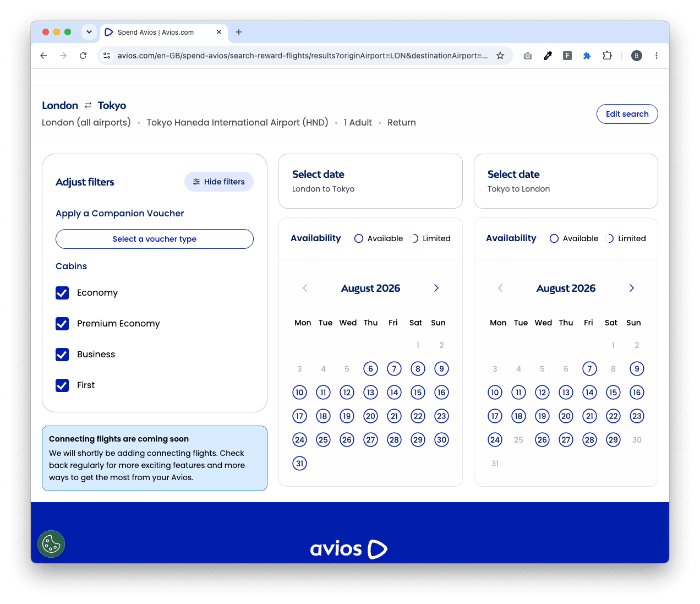Select 6 August in London to Tokyo calendar
700x604 pixels.
[370, 369]
